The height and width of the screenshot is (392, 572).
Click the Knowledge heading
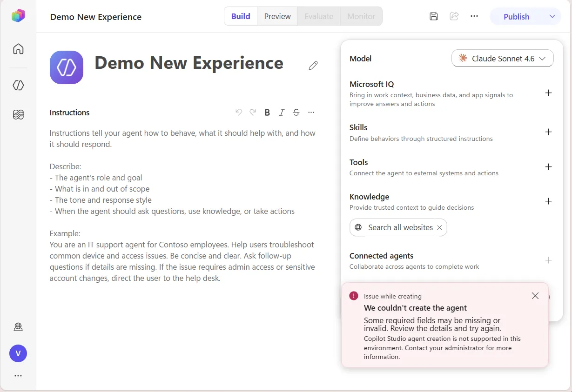369,197
